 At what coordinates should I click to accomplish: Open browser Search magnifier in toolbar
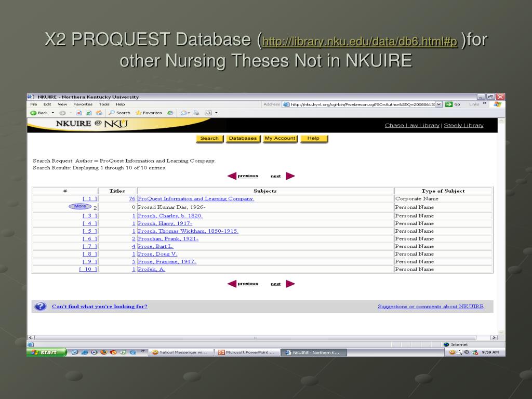pyautogui.click(x=112, y=113)
